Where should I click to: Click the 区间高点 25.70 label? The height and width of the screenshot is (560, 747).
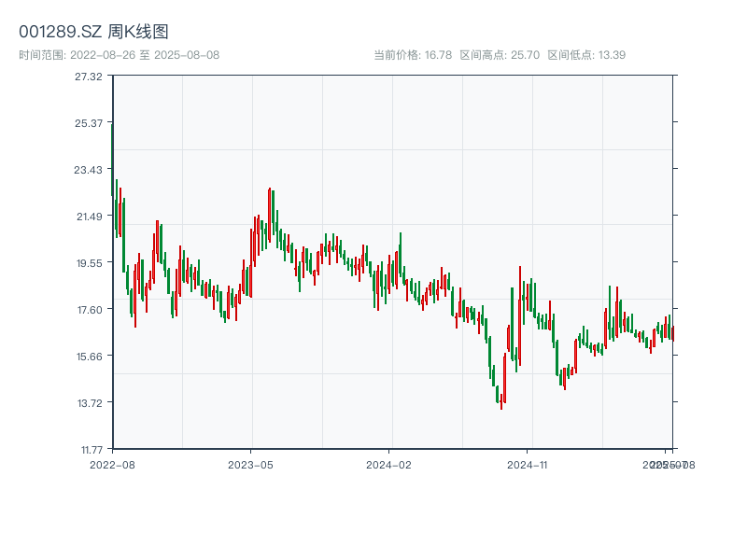(500, 55)
